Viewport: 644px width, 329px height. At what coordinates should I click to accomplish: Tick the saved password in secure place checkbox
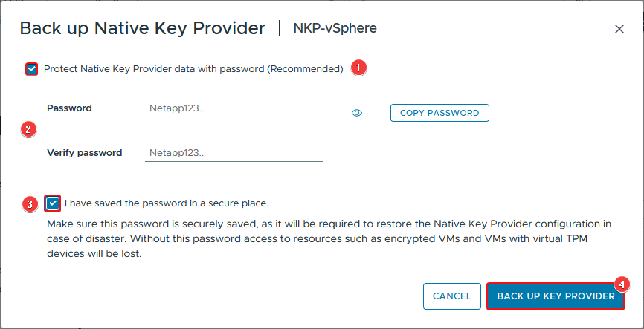pyautogui.click(x=53, y=203)
